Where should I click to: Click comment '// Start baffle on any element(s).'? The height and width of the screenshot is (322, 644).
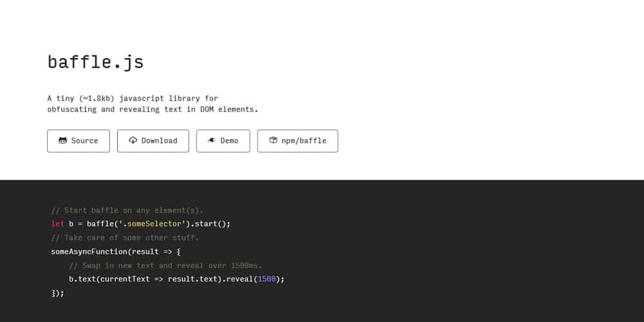[x=128, y=211]
